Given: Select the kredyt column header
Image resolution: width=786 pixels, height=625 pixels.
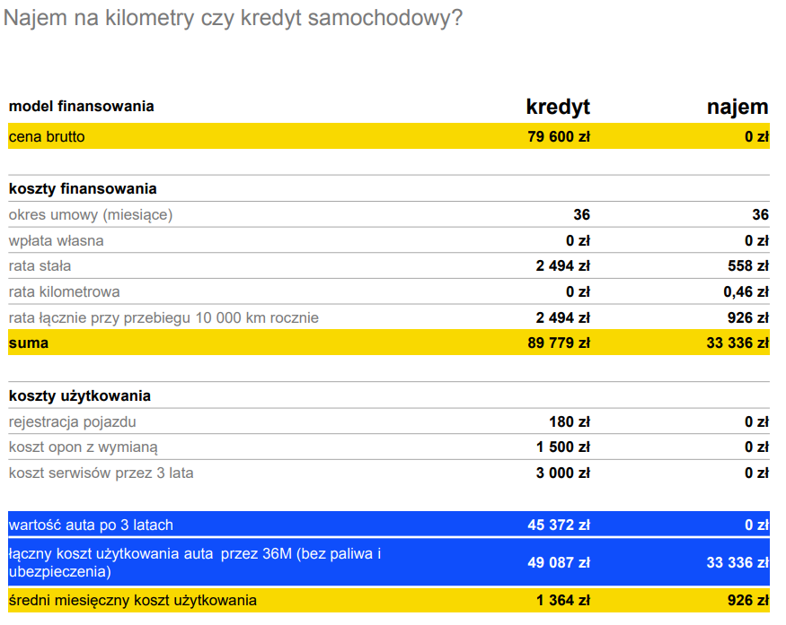Looking at the screenshot, I should pos(558,107).
